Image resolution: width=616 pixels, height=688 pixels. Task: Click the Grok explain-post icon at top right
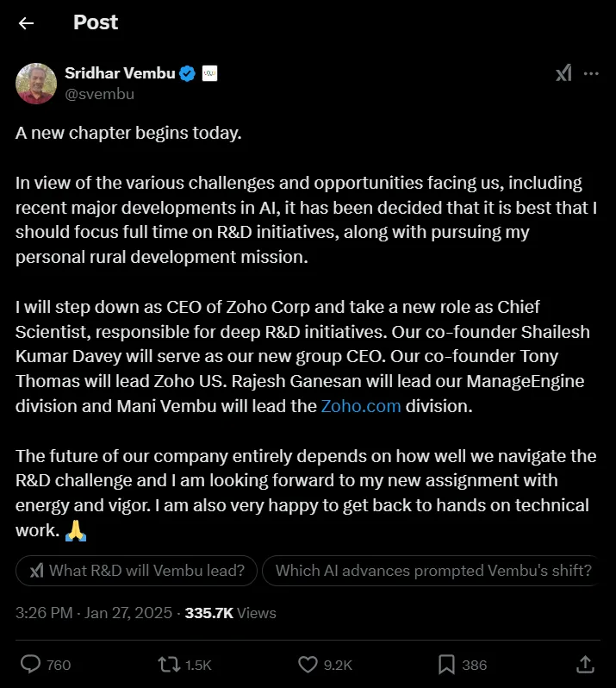[x=563, y=73]
